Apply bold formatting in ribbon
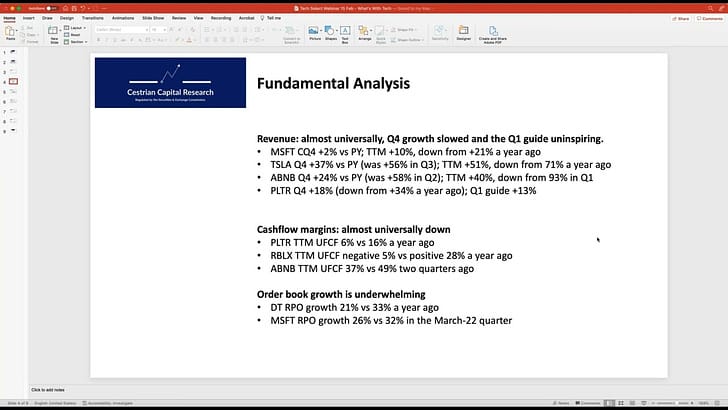The width and height of the screenshot is (728, 410). coord(98,40)
